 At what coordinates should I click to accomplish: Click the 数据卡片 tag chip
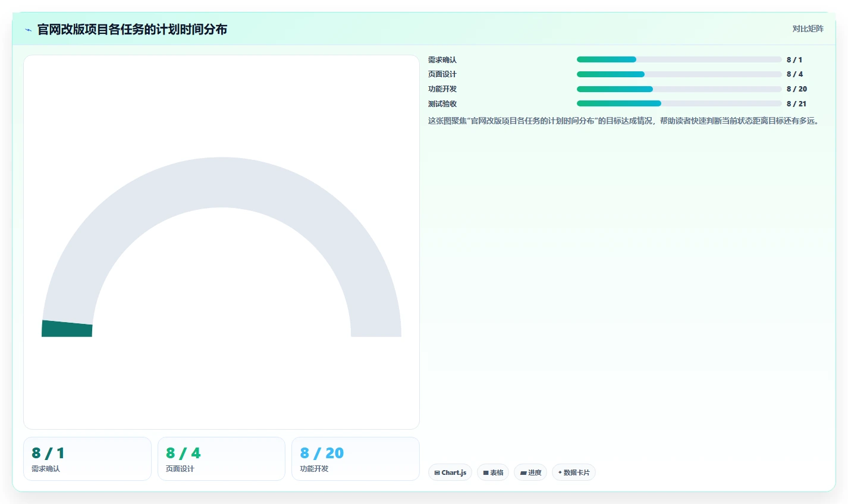tap(574, 472)
